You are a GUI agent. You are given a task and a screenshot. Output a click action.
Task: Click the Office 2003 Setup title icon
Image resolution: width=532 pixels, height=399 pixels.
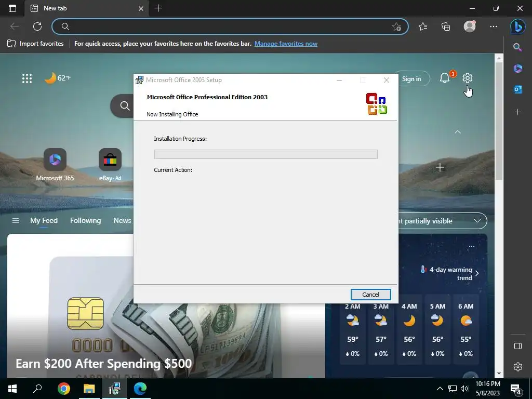(139, 80)
